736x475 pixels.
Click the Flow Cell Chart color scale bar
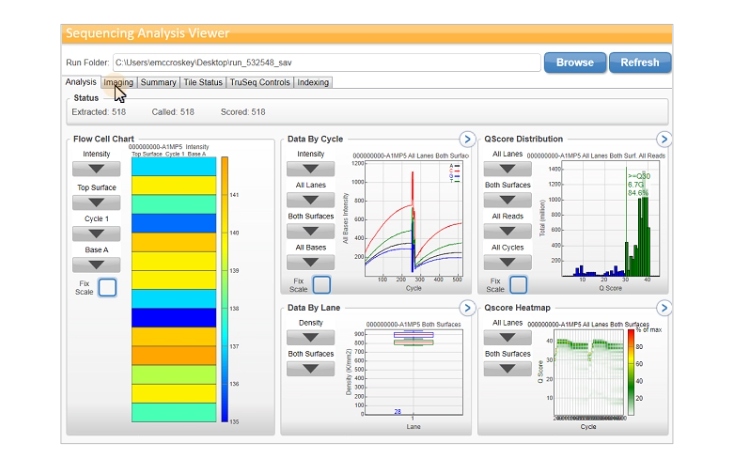tap(224, 290)
